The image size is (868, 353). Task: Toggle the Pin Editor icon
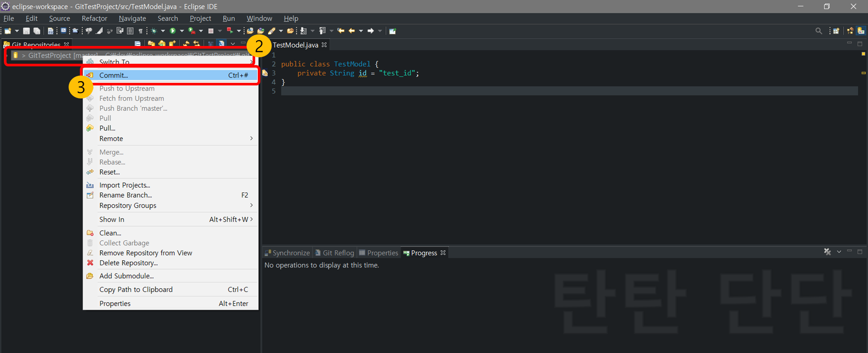(x=392, y=31)
